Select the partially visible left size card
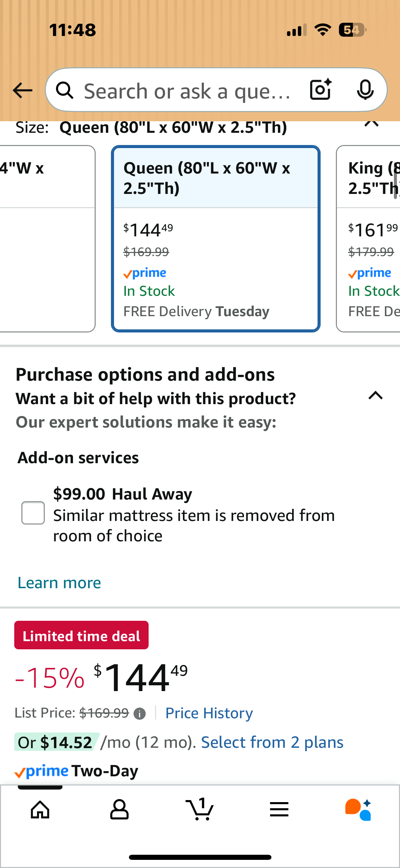The height and width of the screenshot is (868, 400). click(x=47, y=239)
